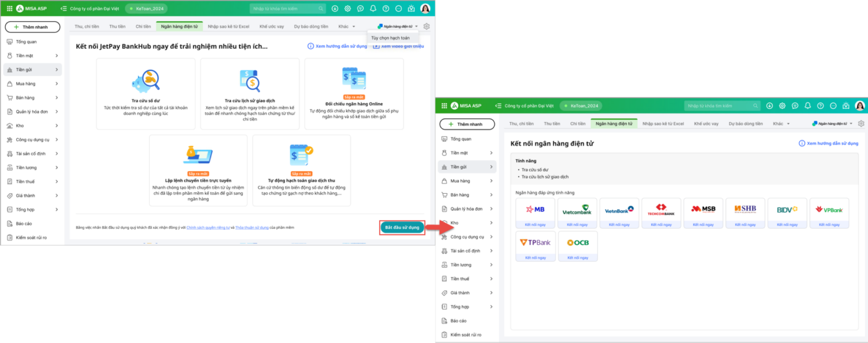This screenshot has height=343, width=868.
Task: Open the tab settings gear in right window
Action: pos(861,124)
